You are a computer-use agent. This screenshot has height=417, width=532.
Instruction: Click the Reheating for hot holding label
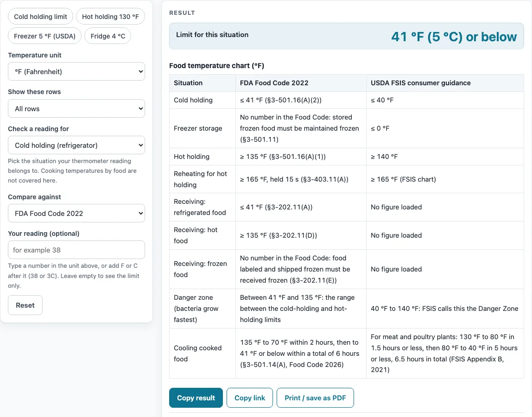(x=203, y=179)
